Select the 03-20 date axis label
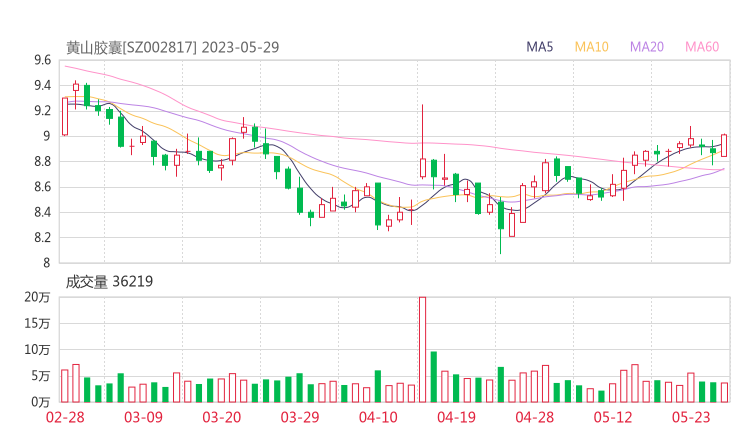 (x=222, y=417)
